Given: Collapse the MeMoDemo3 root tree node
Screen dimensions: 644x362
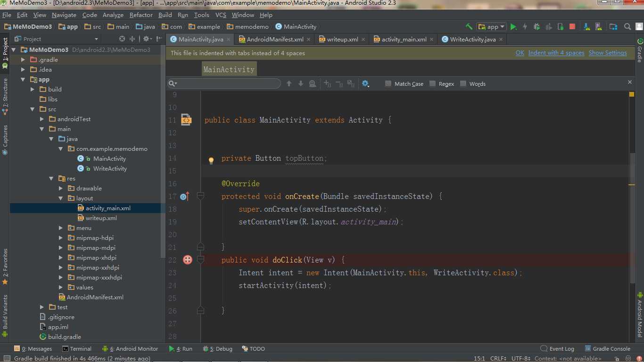Looking at the screenshot, I should 13,49.
